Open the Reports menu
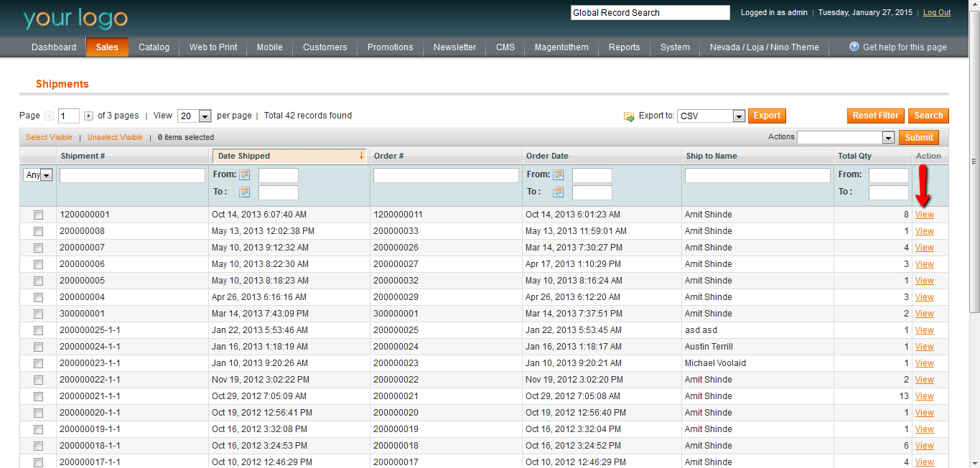Image resolution: width=980 pixels, height=468 pixels. 625,47
